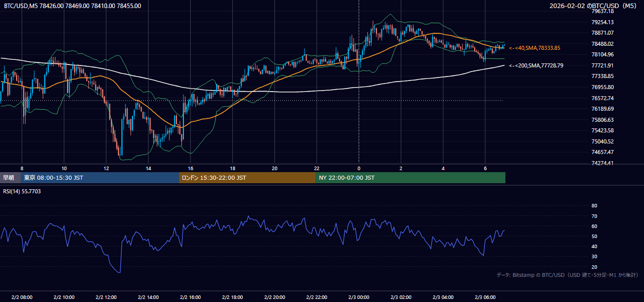Click RSI scale value 70
The image size is (644, 302).
click(594, 216)
